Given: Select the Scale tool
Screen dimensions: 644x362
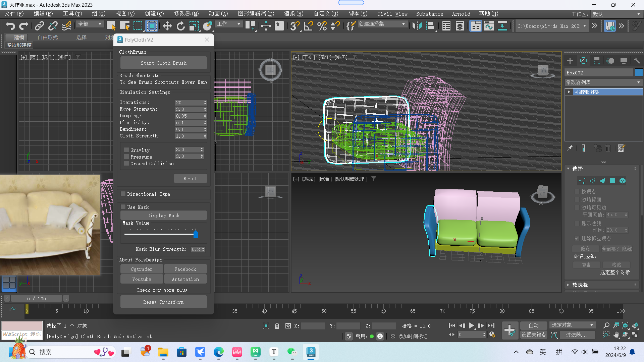Looking at the screenshot, I should click(194, 26).
